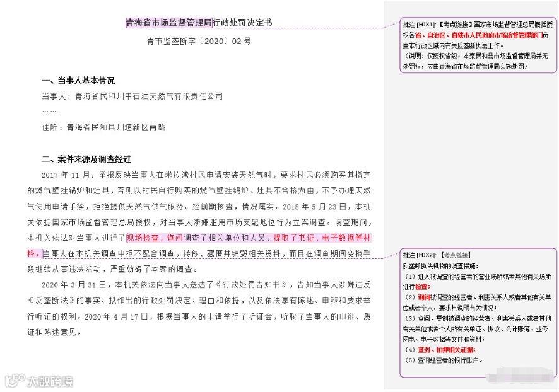This screenshot has width=559, height=392.
Task: Click the ellipsis line …… under 当事人
Action: (x=49, y=112)
